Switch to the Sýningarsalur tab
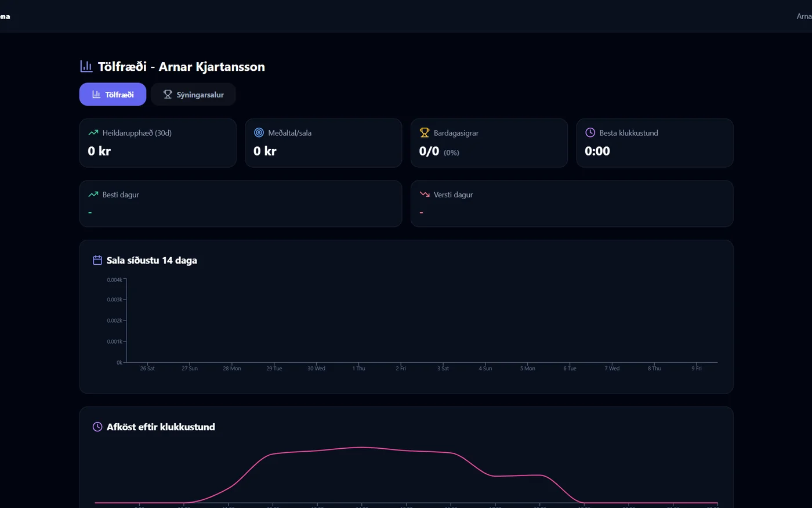 click(193, 95)
